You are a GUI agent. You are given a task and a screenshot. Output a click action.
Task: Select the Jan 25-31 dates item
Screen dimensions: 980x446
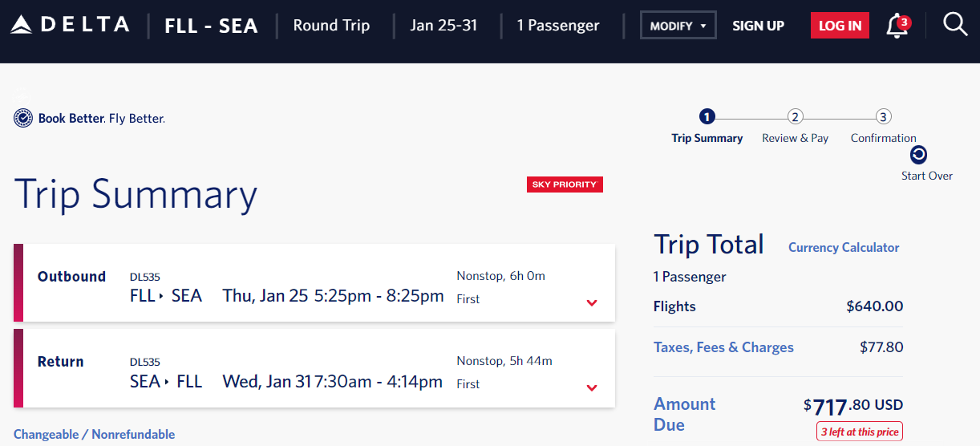pos(443,26)
